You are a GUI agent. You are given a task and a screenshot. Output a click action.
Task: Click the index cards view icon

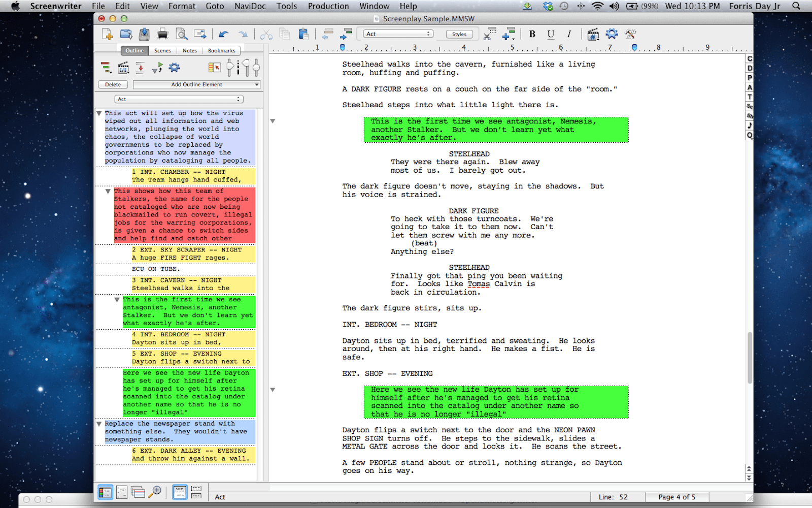(x=138, y=492)
